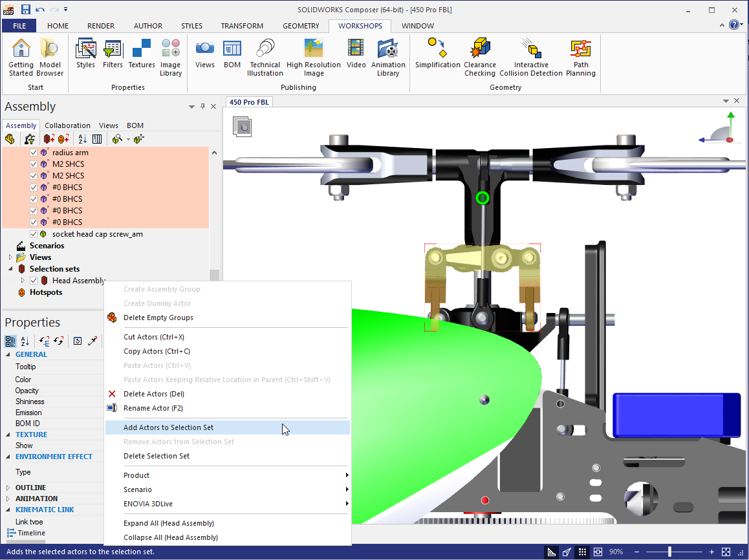Open the Animation Library
The image size is (749, 560).
(x=388, y=57)
